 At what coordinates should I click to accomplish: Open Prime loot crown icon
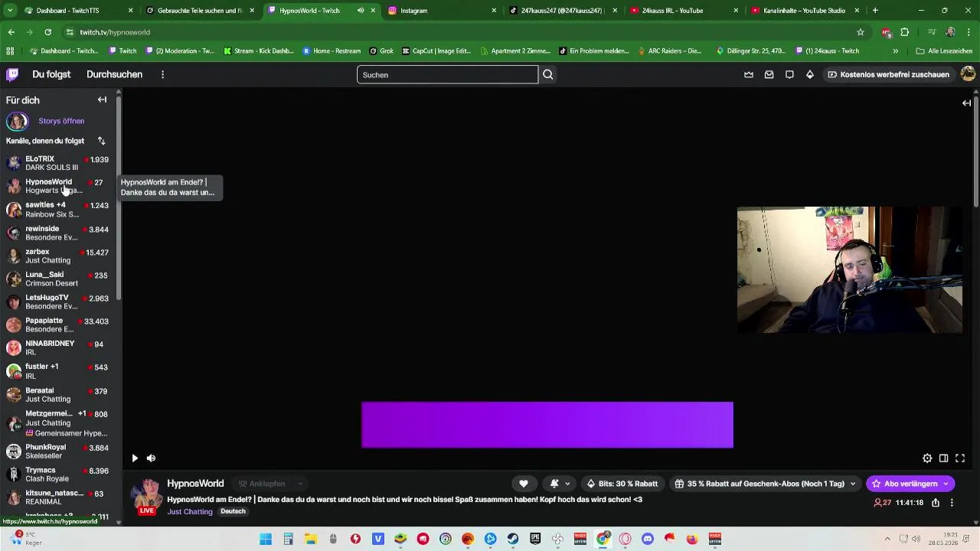[x=749, y=74]
